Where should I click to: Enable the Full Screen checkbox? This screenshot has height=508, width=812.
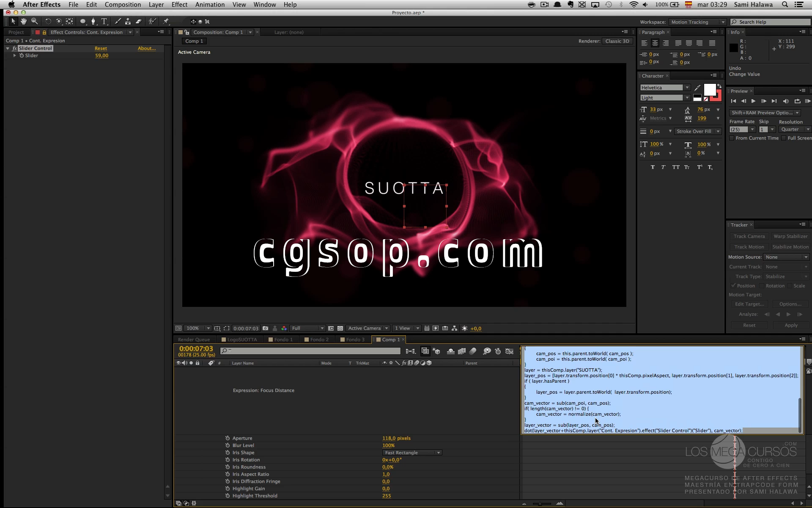tap(784, 138)
